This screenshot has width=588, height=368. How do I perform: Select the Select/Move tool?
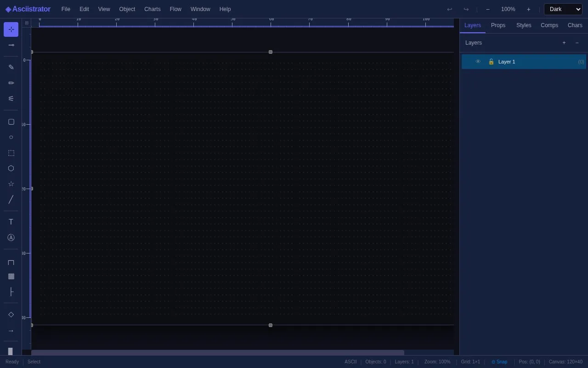pyautogui.click(x=11, y=29)
